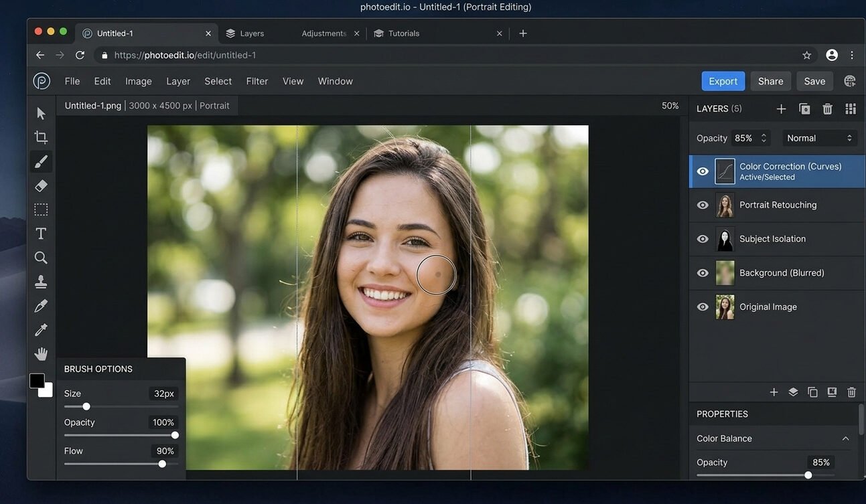Click the brush Size slider handle
This screenshot has height=504, width=866.
pyautogui.click(x=86, y=406)
